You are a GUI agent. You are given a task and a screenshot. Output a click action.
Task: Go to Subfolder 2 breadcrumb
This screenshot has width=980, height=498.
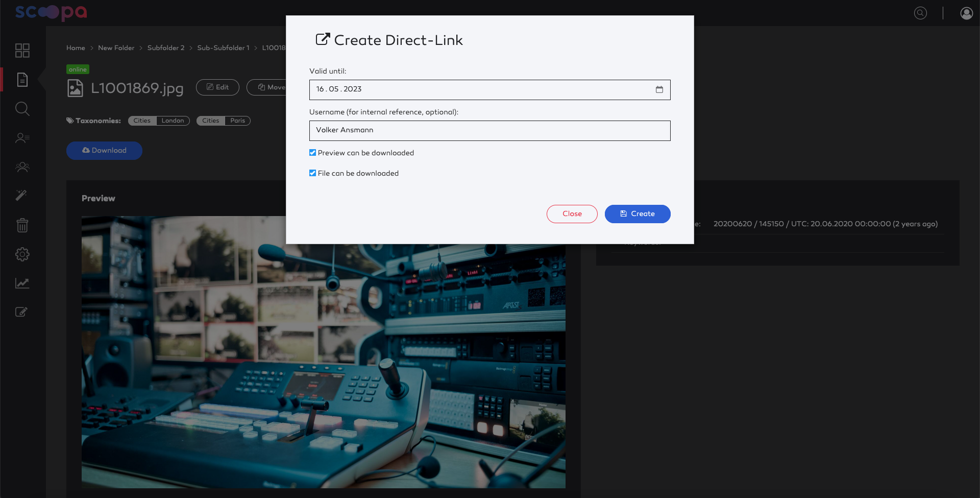(x=166, y=48)
